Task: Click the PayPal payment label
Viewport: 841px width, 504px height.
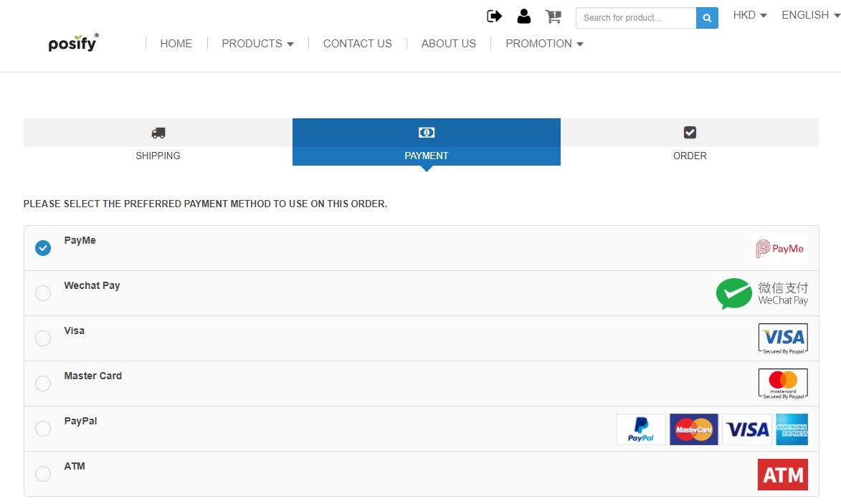Action: [x=80, y=421]
